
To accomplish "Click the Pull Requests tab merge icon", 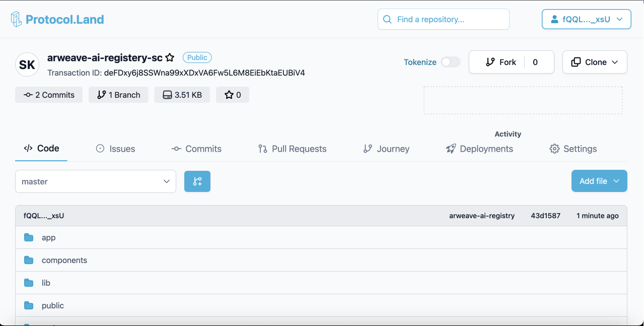I will pos(262,149).
